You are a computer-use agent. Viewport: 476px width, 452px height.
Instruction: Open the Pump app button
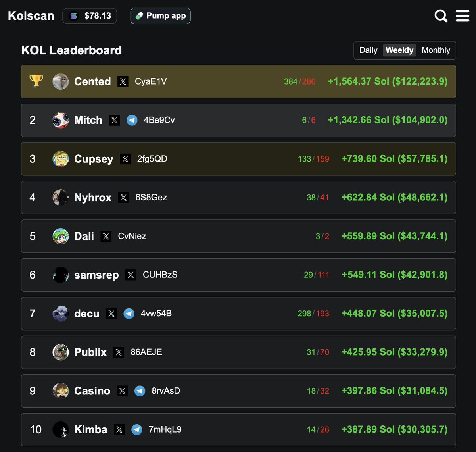point(160,16)
